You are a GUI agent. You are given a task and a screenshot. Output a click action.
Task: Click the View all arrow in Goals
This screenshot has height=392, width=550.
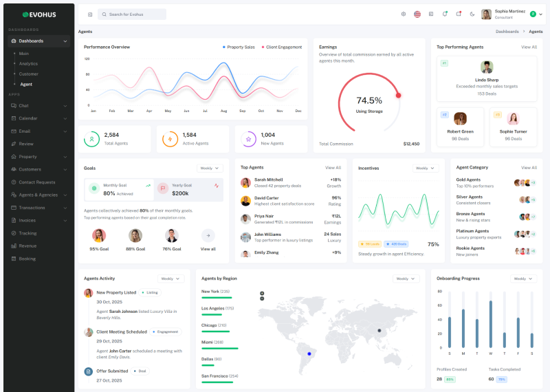(208, 235)
